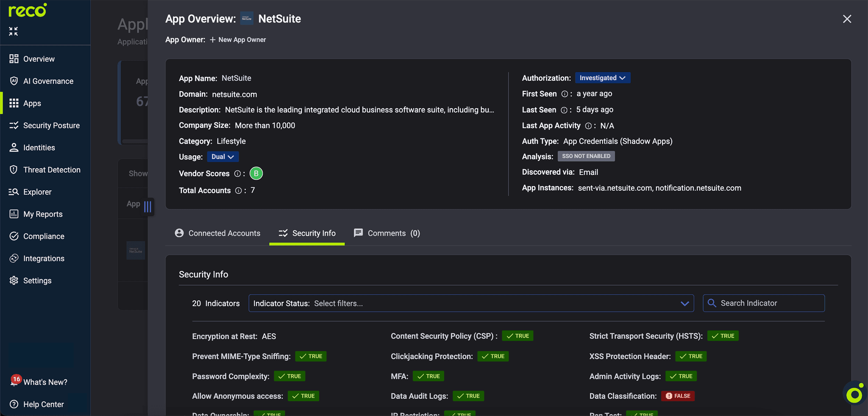Click the NetSuite logo in the header
Screen dimensions: 868x416
pos(247,19)
